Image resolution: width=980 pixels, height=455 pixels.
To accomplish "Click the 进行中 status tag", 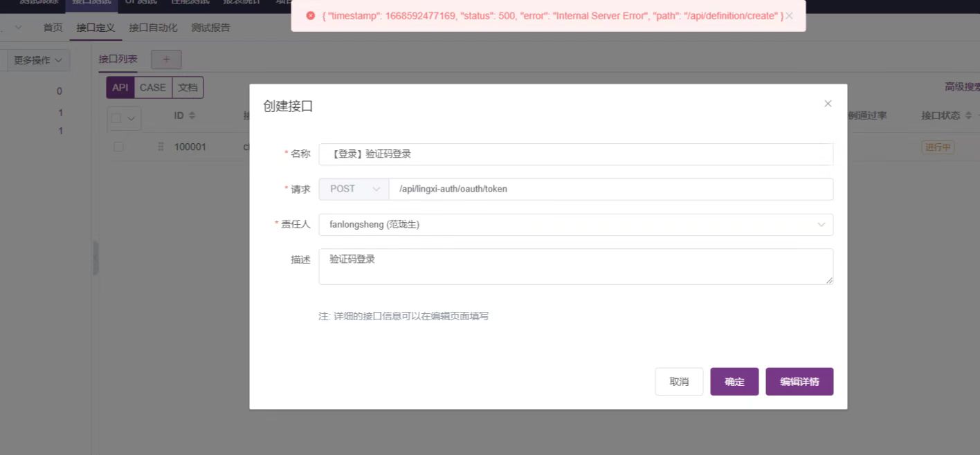I will tap(938, 147).
